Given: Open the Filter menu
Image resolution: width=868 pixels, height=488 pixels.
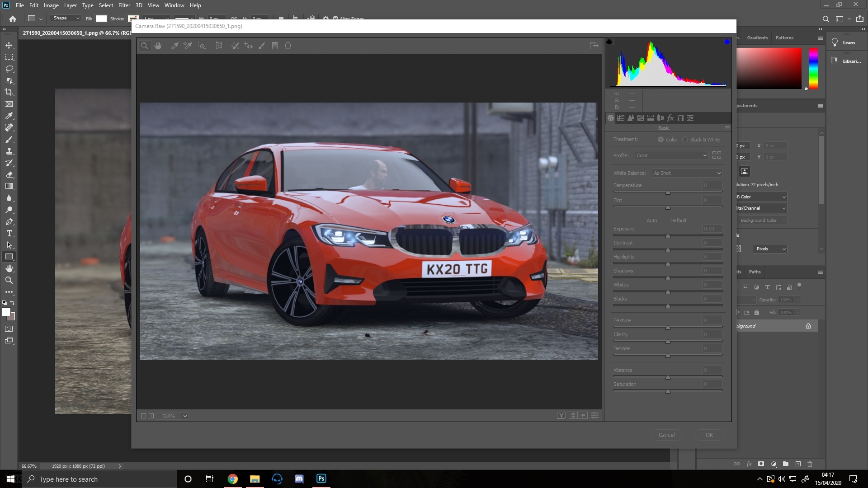Looking at the screenshot, I should click(124, 5).
